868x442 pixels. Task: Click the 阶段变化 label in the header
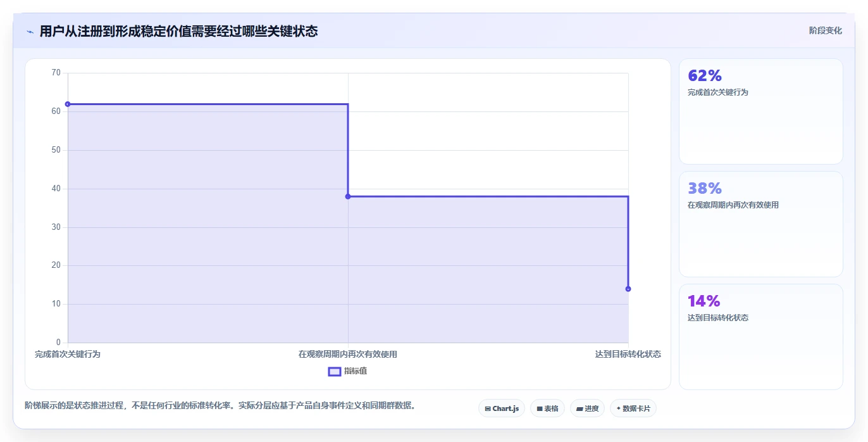click(x=825, y=30)
